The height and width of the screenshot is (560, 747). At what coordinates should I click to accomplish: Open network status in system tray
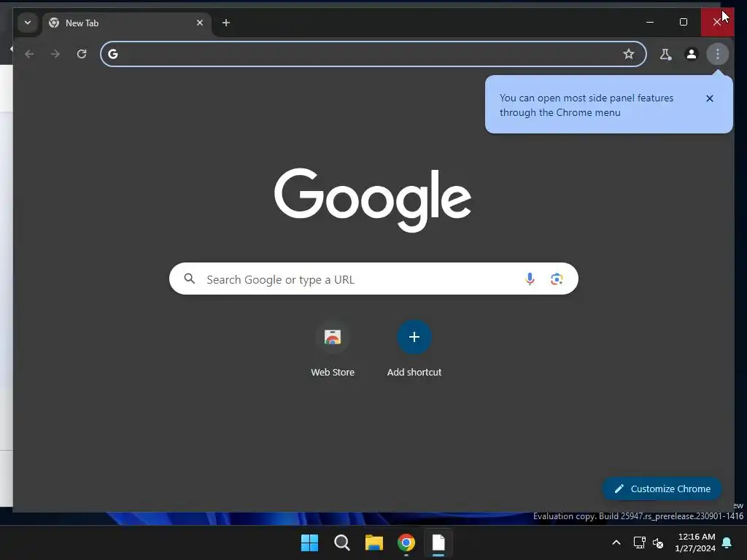pyautogui.click(x=639, y=542)
